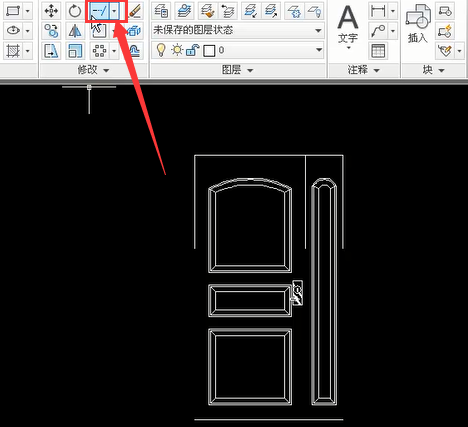Image resolution: width=468 pixels, height=427 pixels.
Task: Open the Rectangle tool dropdown arrow
Action: [x=28, y=11]
